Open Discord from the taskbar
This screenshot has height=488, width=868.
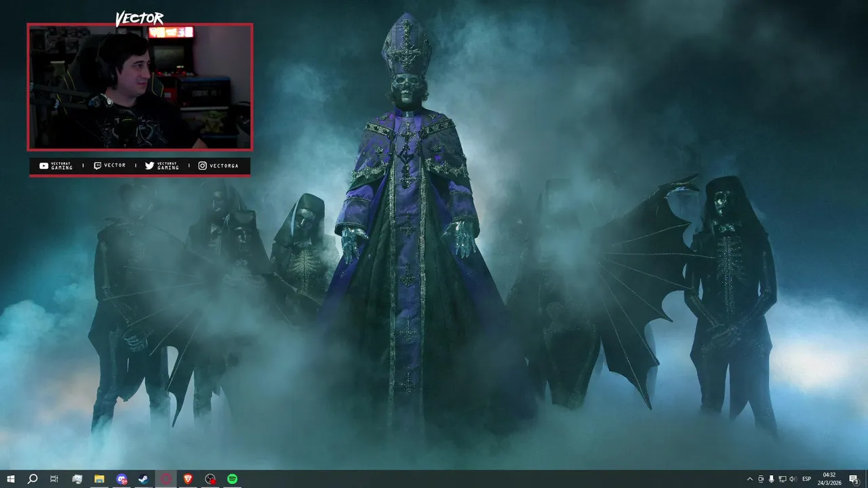[x=121, y=479]
